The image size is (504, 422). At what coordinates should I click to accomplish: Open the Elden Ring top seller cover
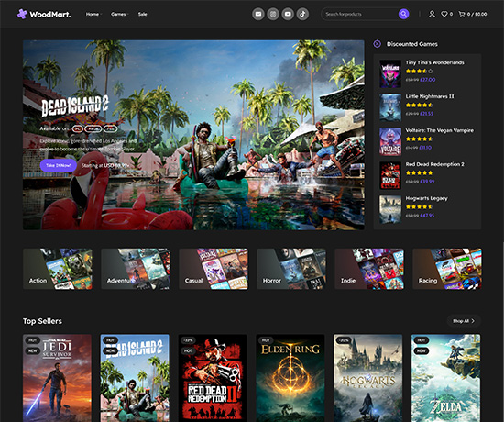(x=290, y=378)
